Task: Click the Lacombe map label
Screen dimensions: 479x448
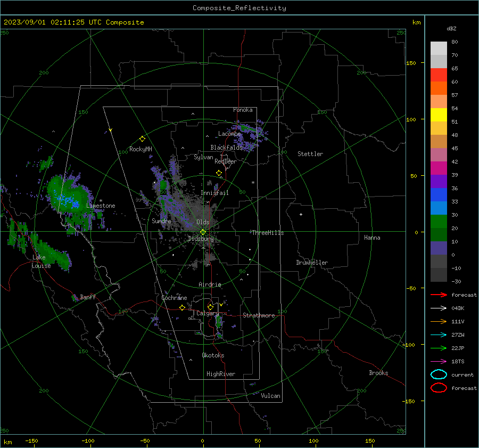Action: [229, 134]
